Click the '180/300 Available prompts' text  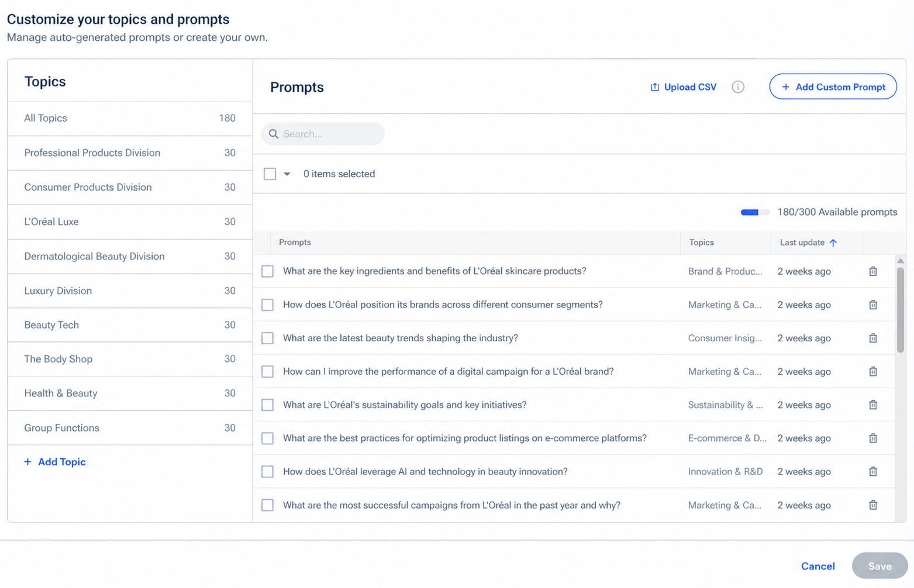coord(837,212)
